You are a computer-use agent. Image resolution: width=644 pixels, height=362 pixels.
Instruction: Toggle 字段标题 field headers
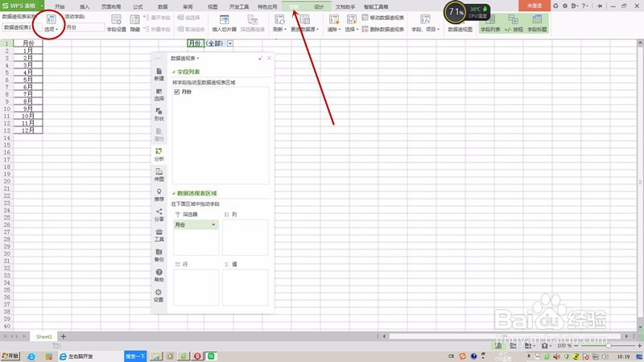tap(537, 24)
